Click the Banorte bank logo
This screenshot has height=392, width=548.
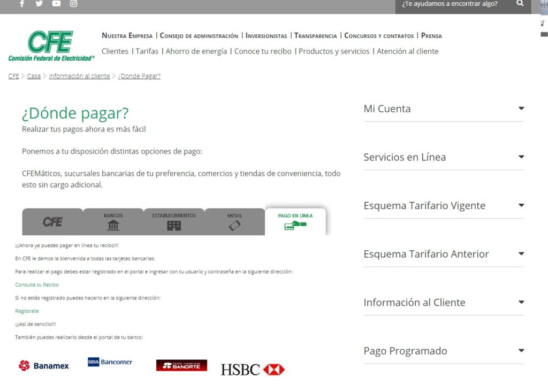click(181, 365)
